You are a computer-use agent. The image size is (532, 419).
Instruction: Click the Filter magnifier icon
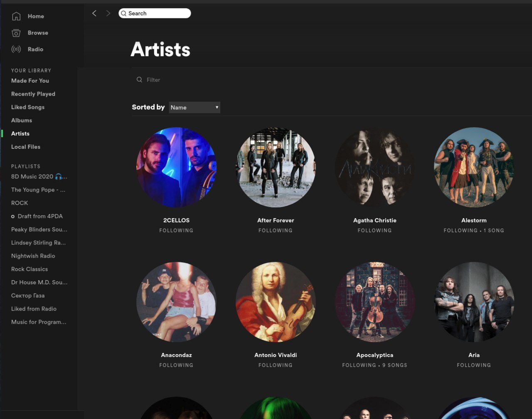139,79
